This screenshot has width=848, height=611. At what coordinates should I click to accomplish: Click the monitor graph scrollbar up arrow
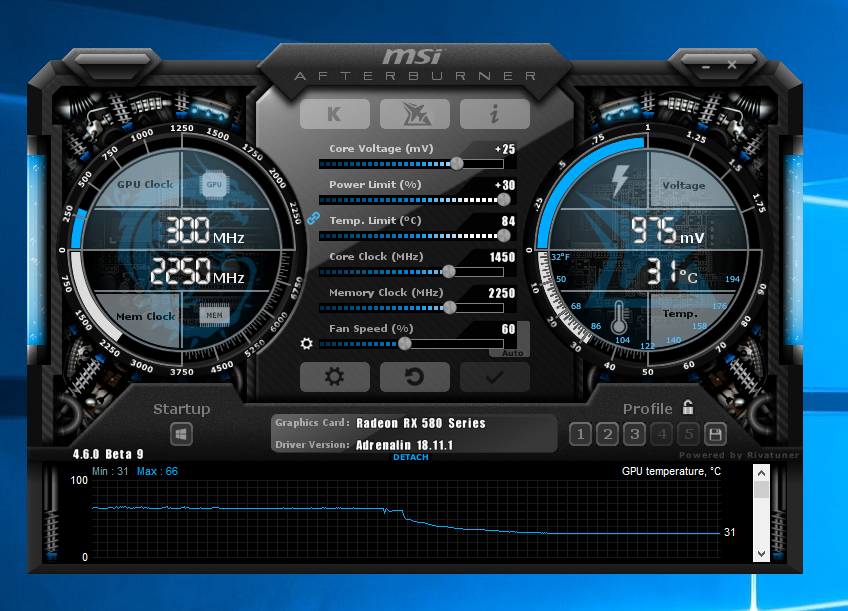761,474
